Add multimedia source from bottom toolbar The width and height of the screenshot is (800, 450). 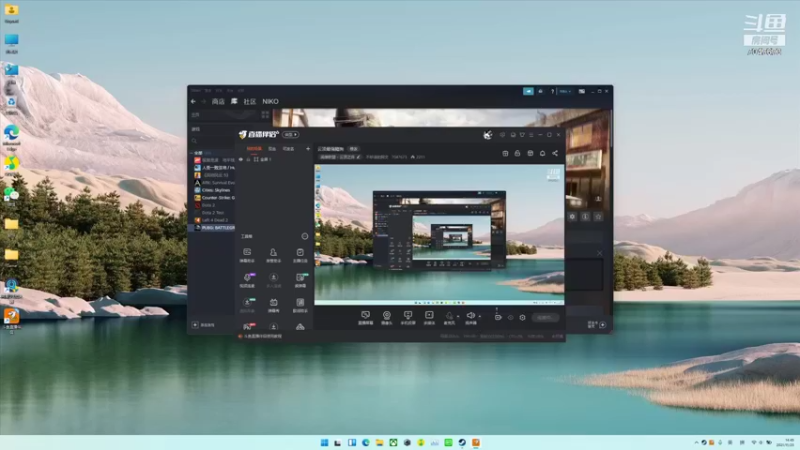(429, 317)
